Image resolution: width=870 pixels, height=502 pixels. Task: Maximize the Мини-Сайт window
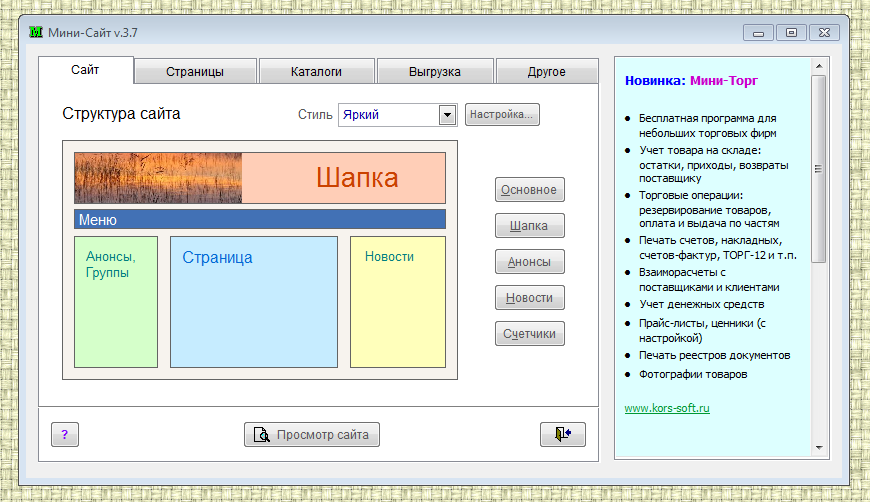coord(791,33)
